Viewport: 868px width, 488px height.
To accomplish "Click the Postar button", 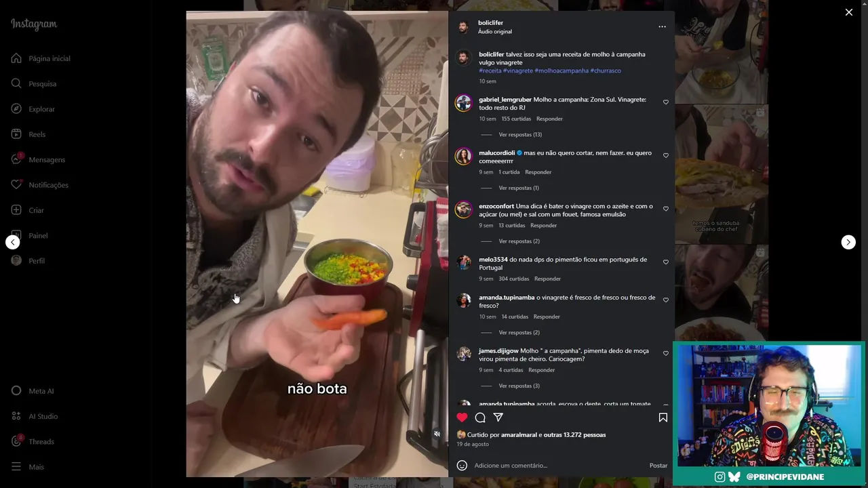I will 658,466.
